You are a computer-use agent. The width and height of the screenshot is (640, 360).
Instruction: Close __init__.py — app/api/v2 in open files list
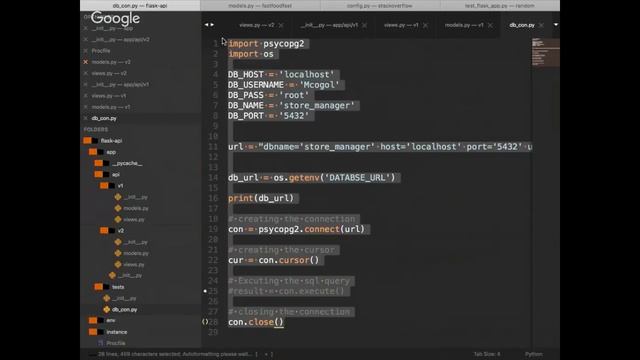(86, 40)
